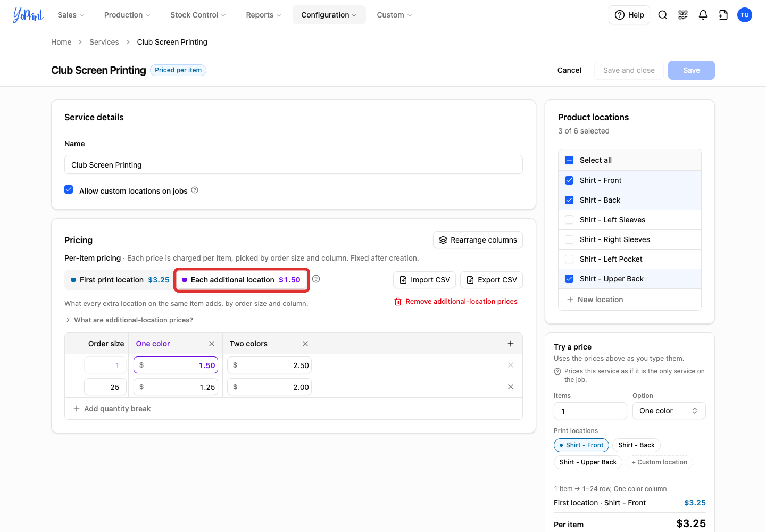The width and height of the screenshot is (766, 532).
Task: Click Export CSV button
Action: tap(492, 280)
